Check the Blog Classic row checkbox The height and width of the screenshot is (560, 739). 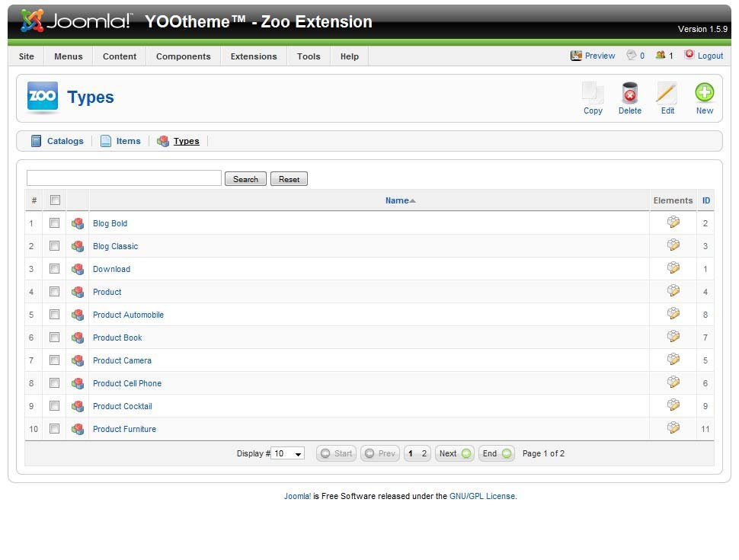(55, 246)
